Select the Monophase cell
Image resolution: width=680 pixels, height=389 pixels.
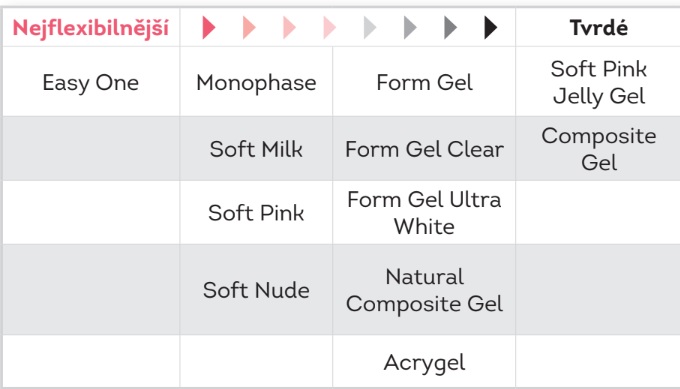pos(256,83)
